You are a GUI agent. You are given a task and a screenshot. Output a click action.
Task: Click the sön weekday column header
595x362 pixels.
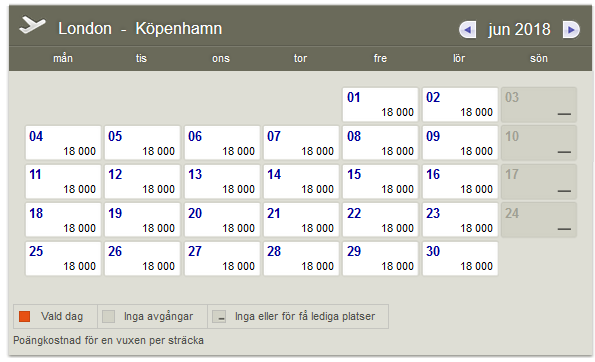pos(539,58)
